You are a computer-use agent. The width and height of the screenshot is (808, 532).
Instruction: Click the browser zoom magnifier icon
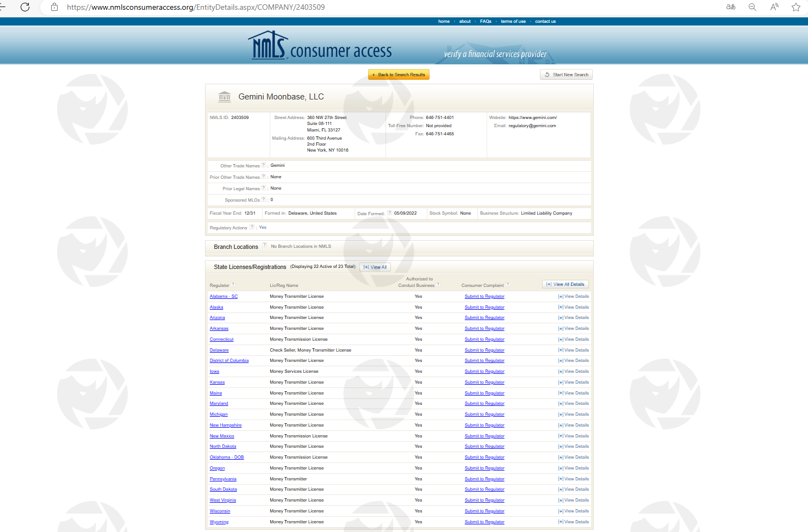[x=753, y=7]
